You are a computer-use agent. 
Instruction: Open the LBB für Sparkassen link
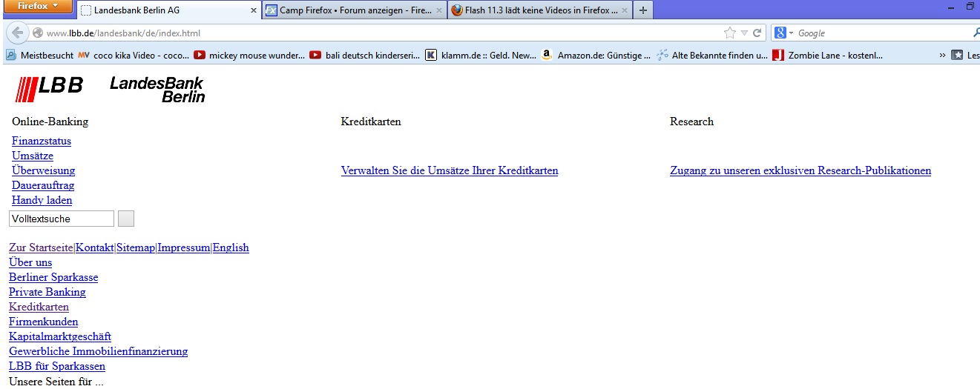(57, 366)
